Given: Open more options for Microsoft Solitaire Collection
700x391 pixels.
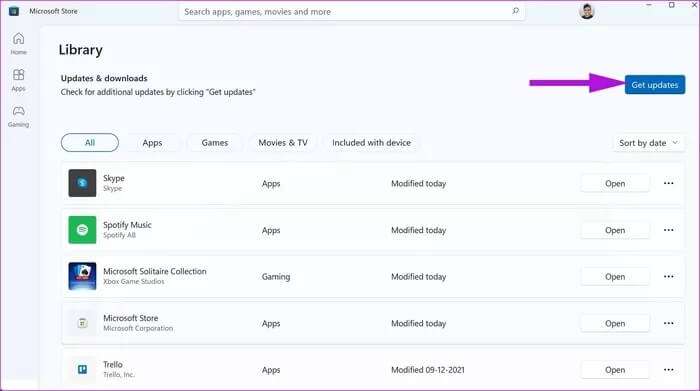Looking at the screenshot, I should tap(668, 276).
